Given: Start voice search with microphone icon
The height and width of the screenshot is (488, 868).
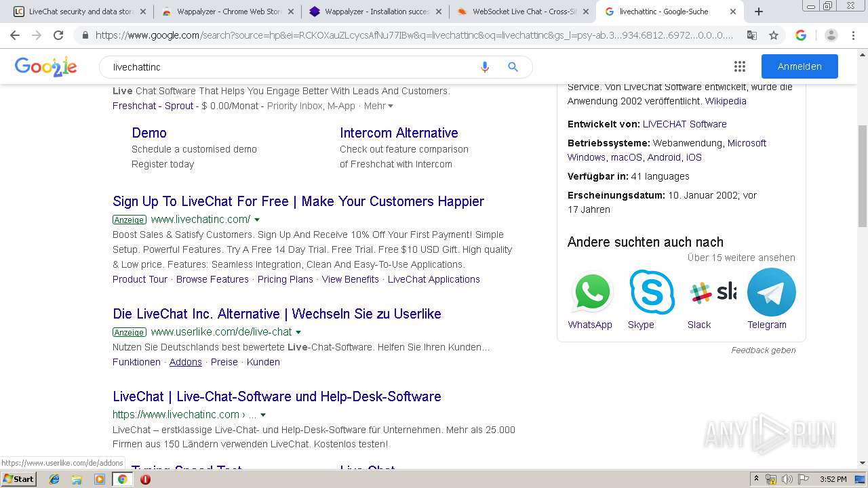Looking at the screenshot, I should [x=484, y=67].
